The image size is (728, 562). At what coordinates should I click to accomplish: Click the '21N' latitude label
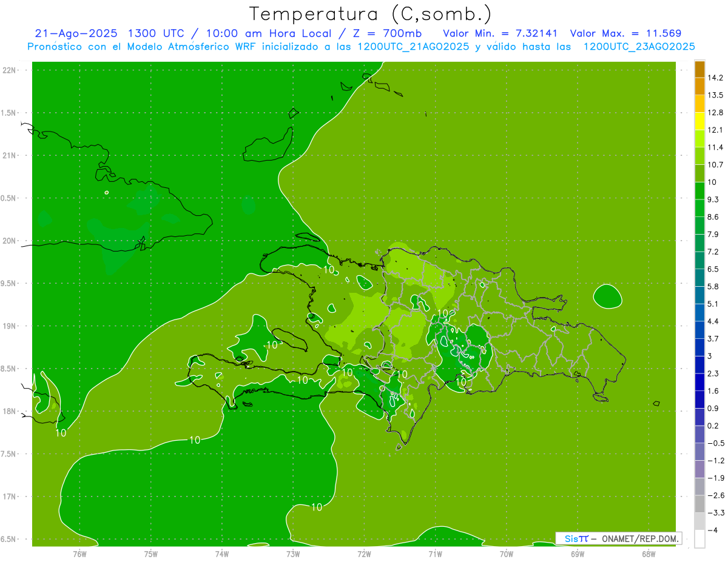tap(10, 155)
